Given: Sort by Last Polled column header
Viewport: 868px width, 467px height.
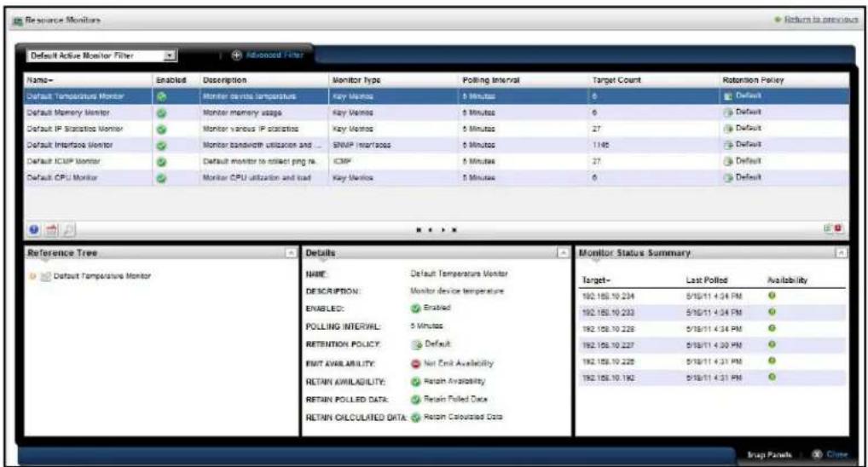Looking at the screenshot, I should (x=707, y=280).
